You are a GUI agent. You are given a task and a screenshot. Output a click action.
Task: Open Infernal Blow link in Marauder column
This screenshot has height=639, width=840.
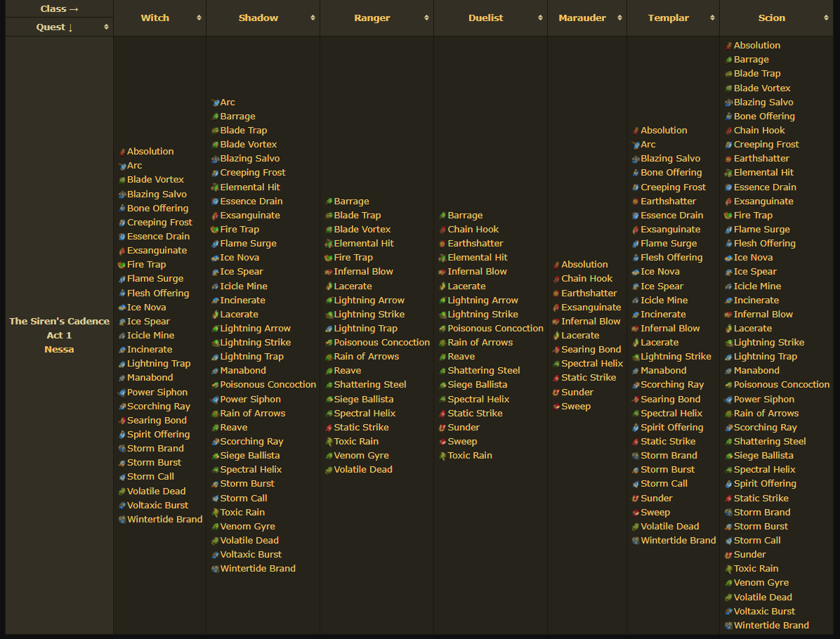[591, 322]
